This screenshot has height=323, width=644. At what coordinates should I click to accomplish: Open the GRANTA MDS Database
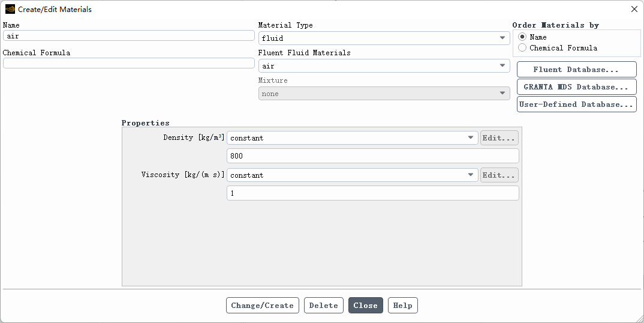click(x=577, y=87)
